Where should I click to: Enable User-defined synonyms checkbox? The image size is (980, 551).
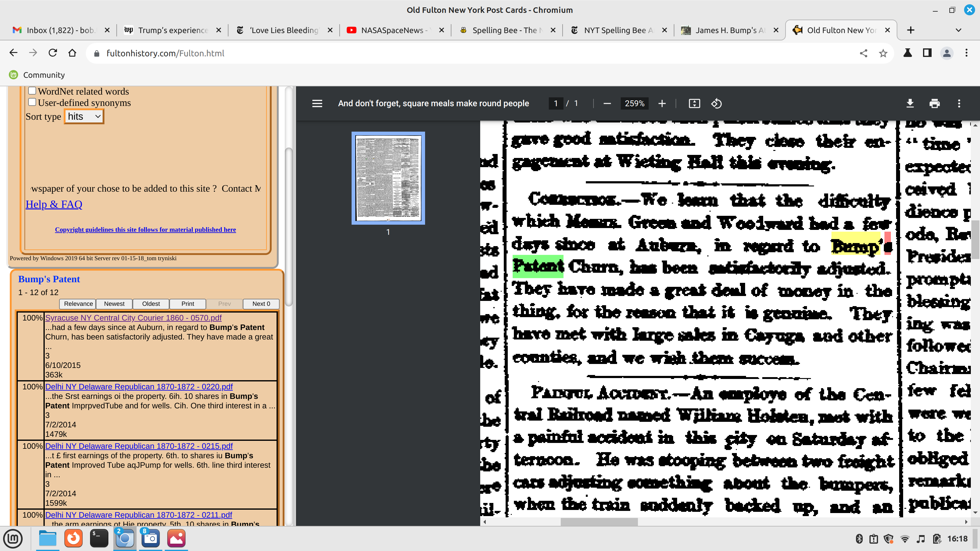pyautogui.click(x=32, y=102)
